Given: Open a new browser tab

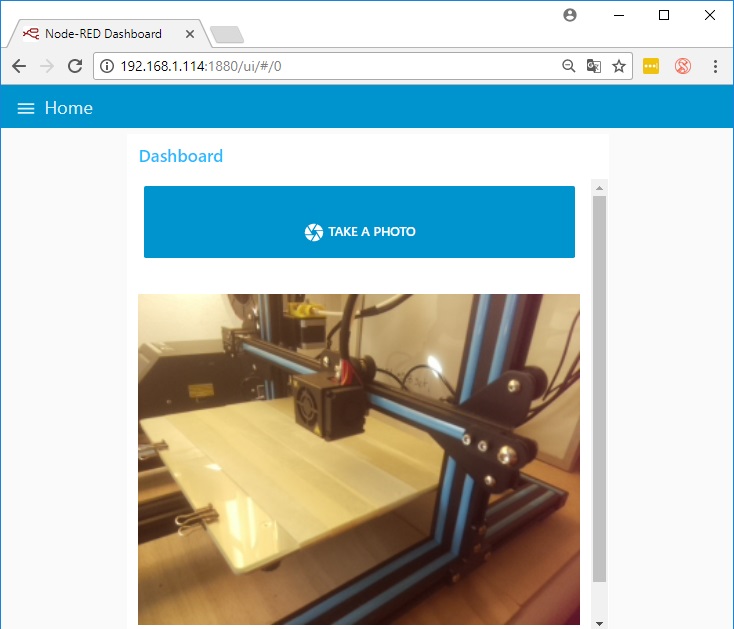Looking at the screenshot, I should [x=227, y=35].
